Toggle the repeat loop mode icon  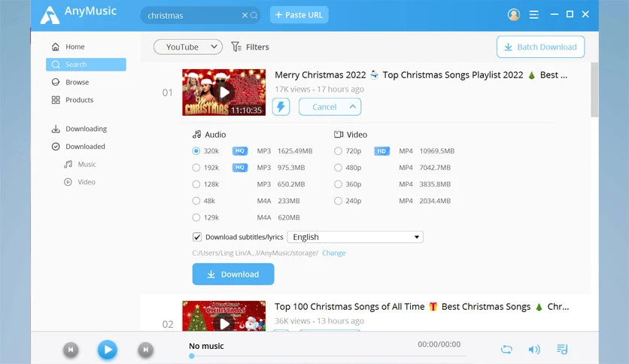pos(506,350)
